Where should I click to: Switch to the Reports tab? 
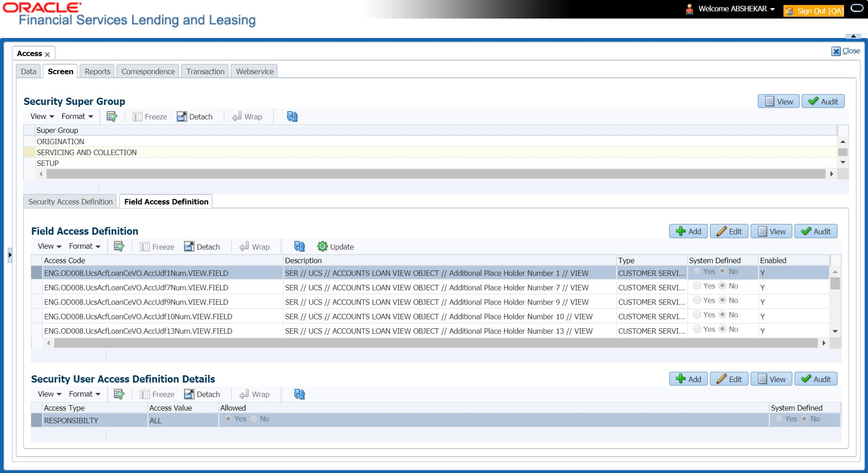(x=97, y=71)
